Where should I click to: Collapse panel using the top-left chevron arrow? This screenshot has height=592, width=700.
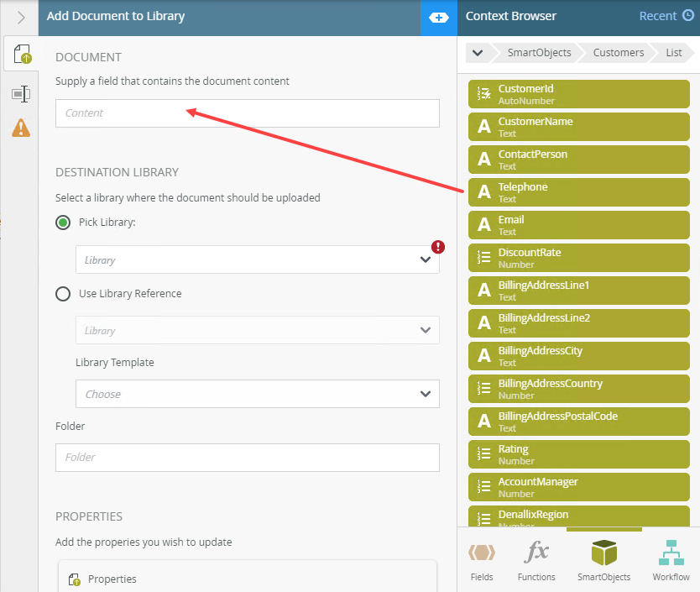click(21, 17)
